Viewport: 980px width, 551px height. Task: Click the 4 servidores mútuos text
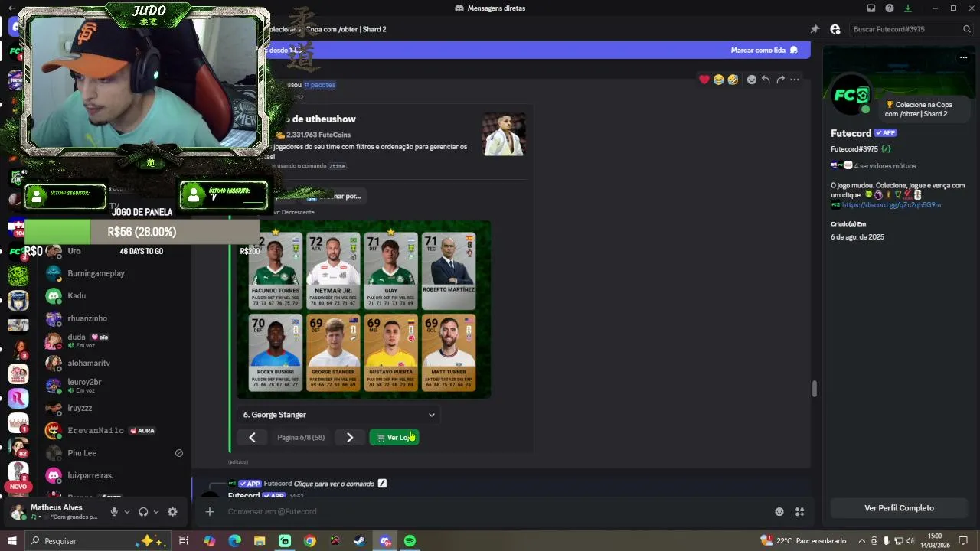[x=885, y=166]
